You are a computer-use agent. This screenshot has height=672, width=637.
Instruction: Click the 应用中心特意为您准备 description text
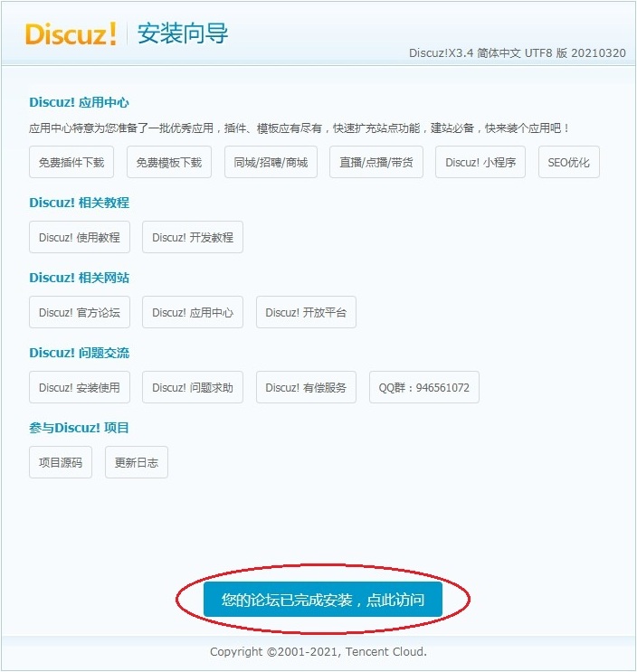click(x=299, y=128)
